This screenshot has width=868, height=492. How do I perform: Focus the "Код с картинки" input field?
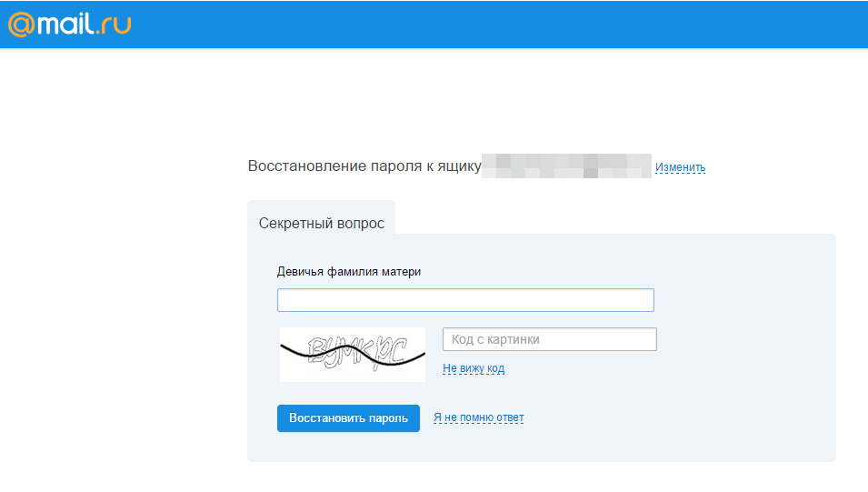(x=549, y=339)
